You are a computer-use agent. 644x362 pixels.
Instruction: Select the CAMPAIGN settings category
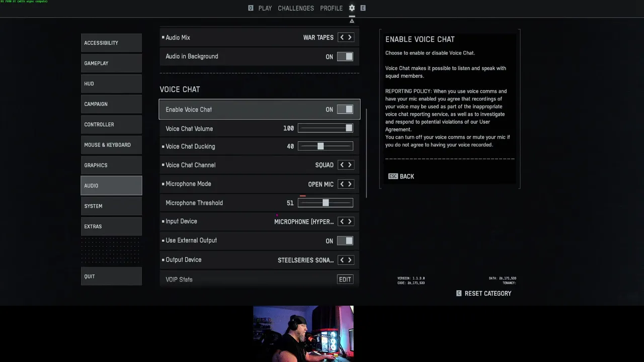(x=111, y=104)
